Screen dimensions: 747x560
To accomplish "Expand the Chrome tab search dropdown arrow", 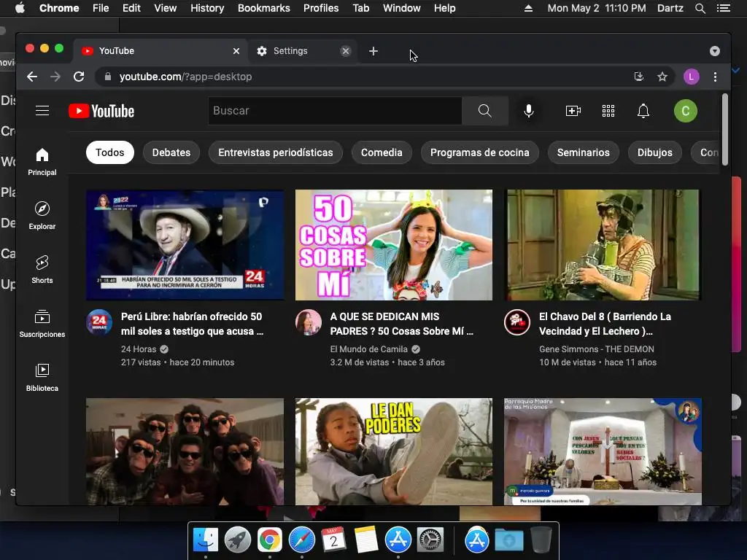I will (x=715, y=51).
